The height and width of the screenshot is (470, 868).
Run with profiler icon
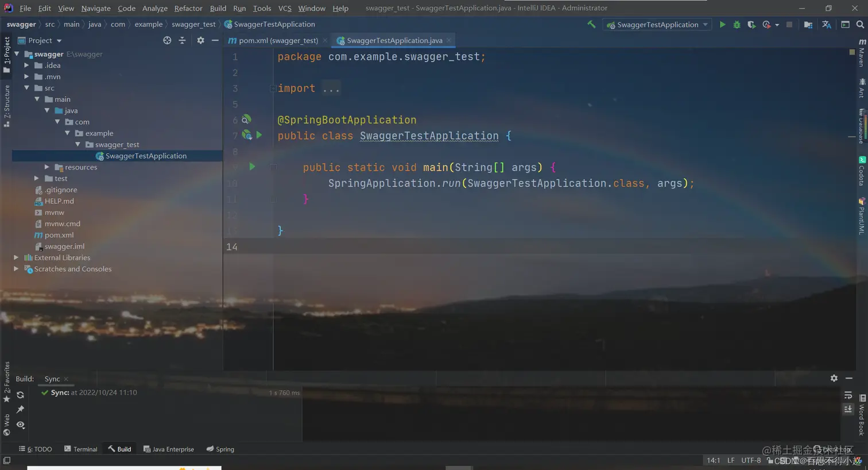[x=766, y=25]
